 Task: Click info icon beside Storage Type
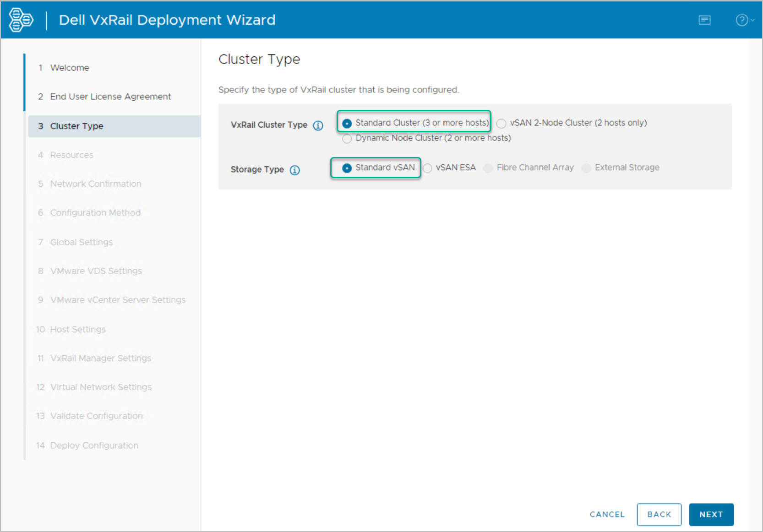[295, 170]
